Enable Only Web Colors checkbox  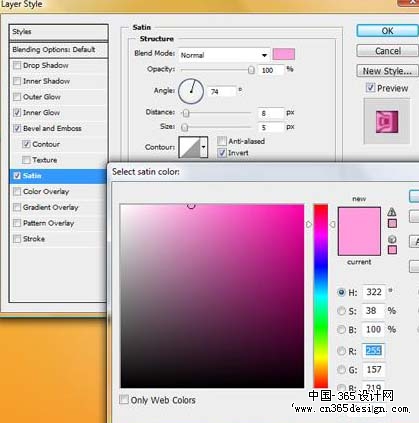(x=124, y=399)
